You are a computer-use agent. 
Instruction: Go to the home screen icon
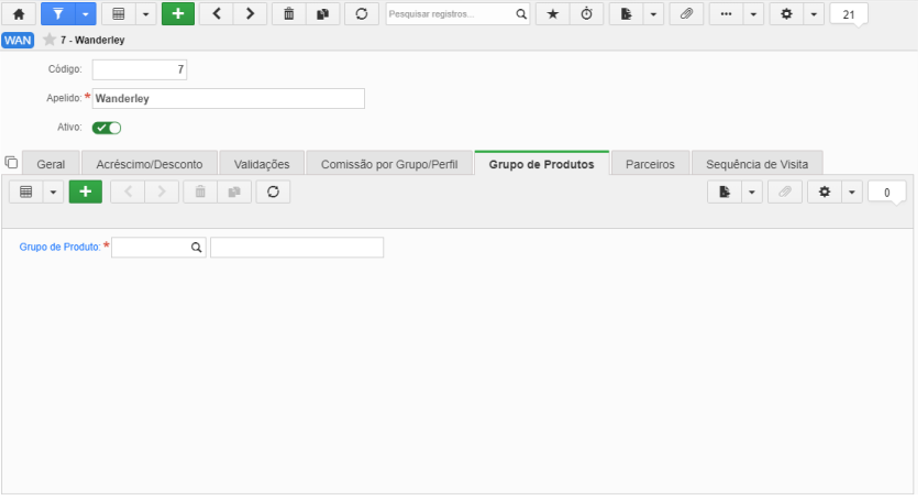[x=19, y=14]
